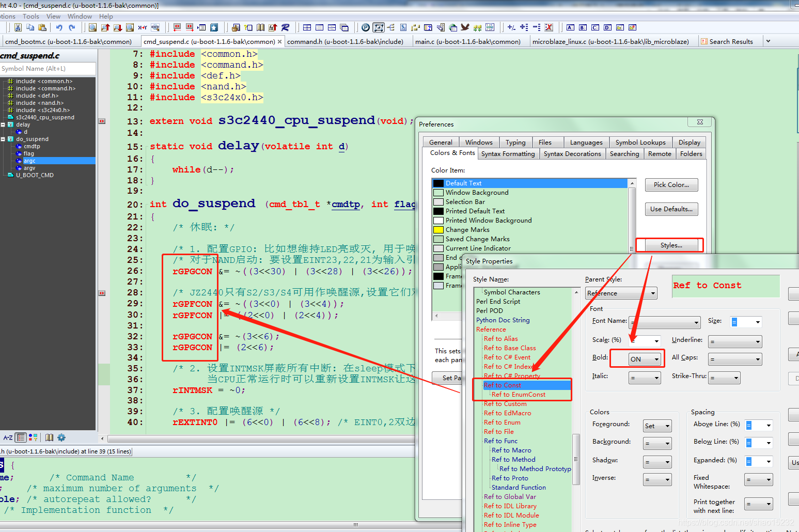Toggle A-Z sorting in symbol window
This screenshot has width=799, height=532.
[x=8, y=437]
